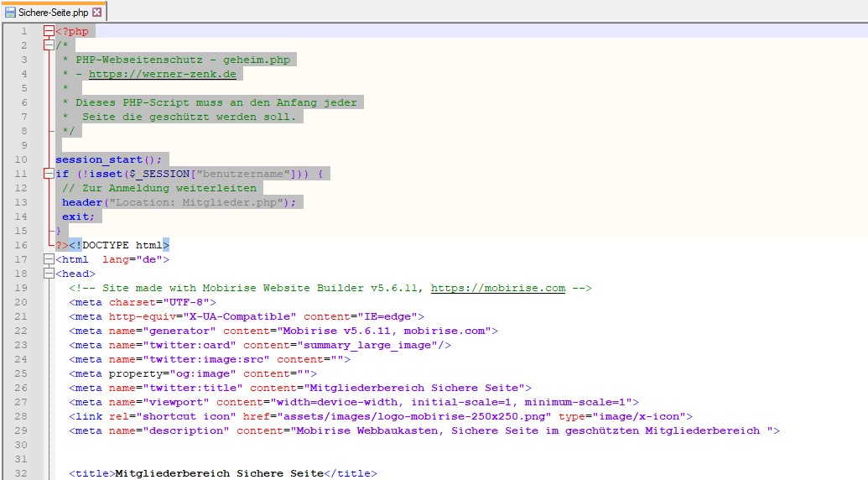This screenshot has width=868, height=480.
Task: Collapse the <head> section fold marker
Action: coord(49,274)
